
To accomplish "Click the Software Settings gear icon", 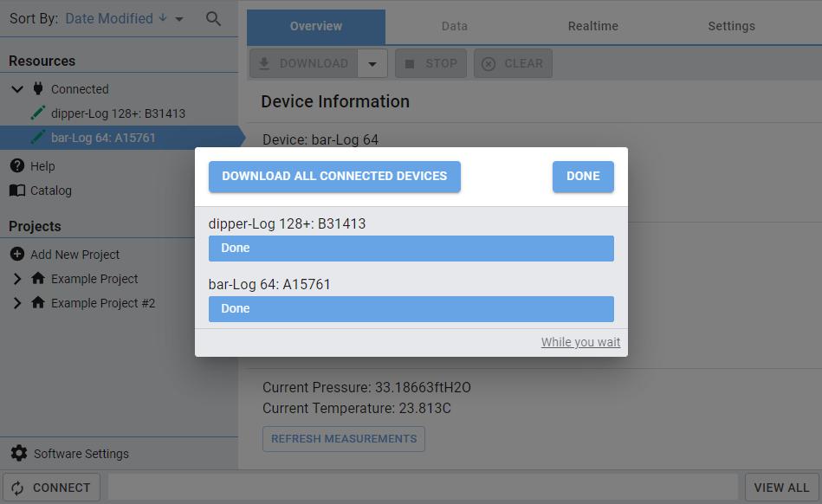I will 19,453.
